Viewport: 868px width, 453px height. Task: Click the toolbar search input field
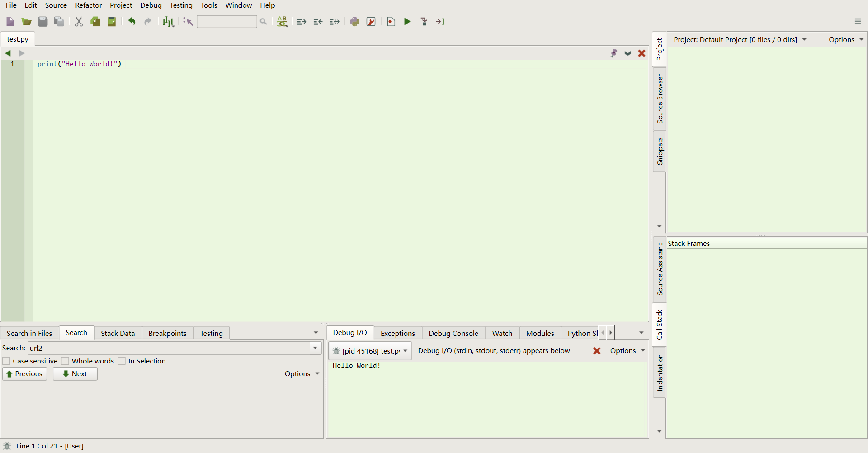tap(227, 22)
